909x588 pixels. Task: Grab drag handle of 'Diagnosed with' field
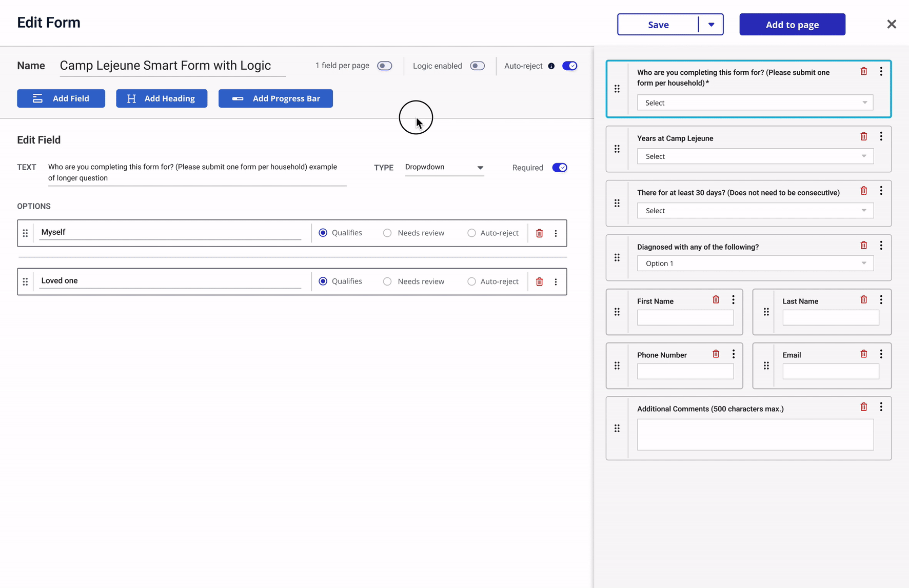point(617,257)
